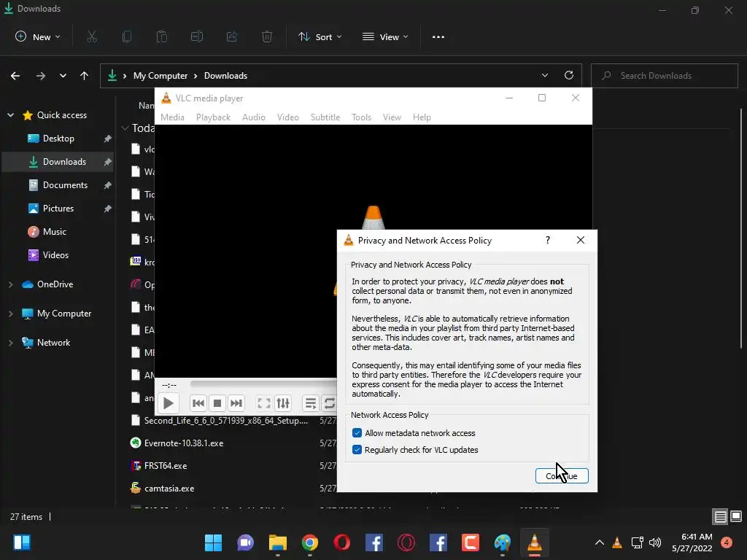Open the Sort dropdown
The width and height of the screenshot is (747, 560).
point(320,36)
